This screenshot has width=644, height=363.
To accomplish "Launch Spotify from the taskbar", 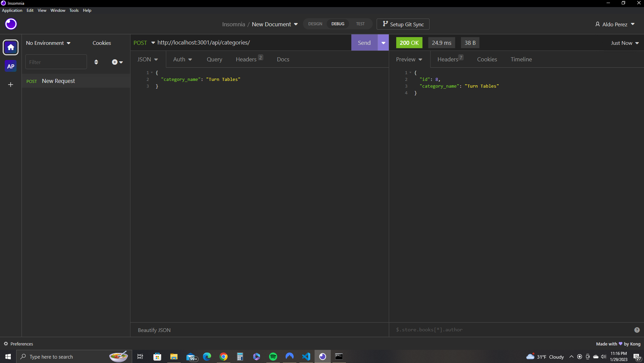I will (273, 356).
